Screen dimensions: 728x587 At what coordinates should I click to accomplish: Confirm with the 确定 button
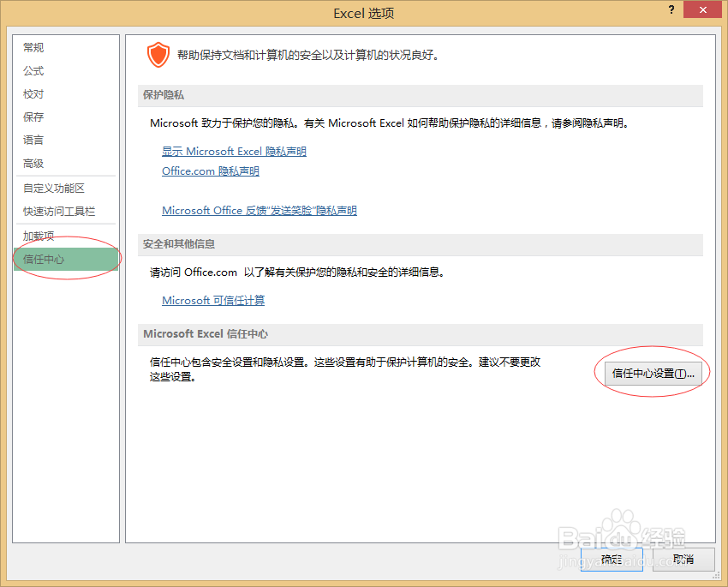click(x=611, y=559)
